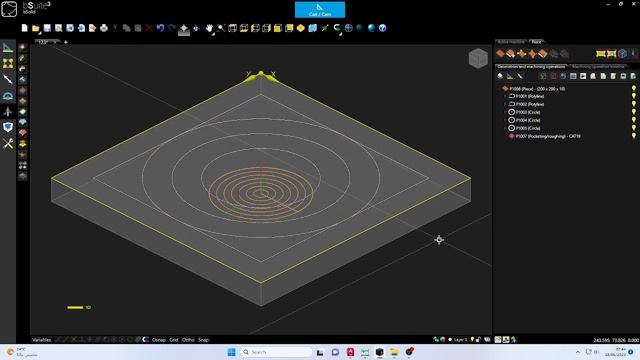Click the first wireframe box view icon
Screen dimensions: 640x360
(x=233, y=28)
